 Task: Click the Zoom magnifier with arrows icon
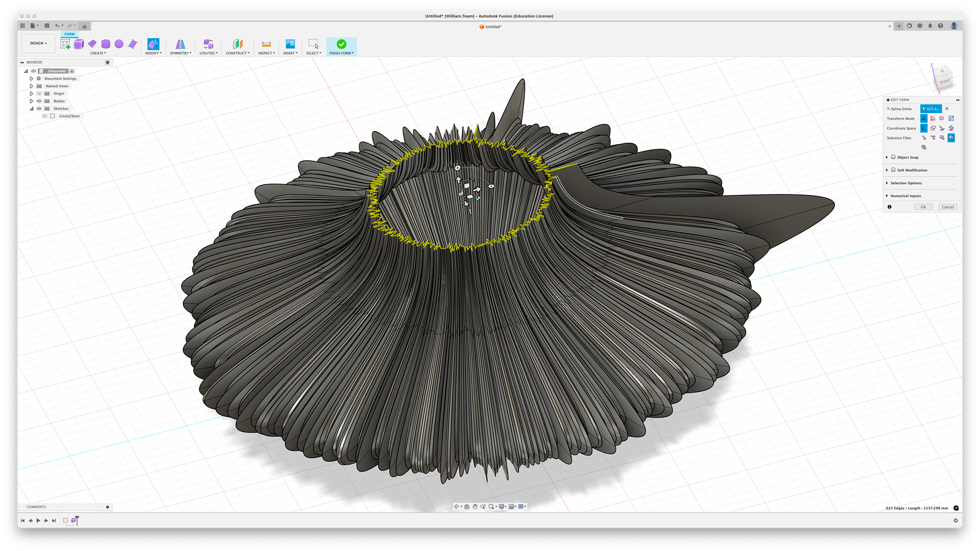pos(483,507)
